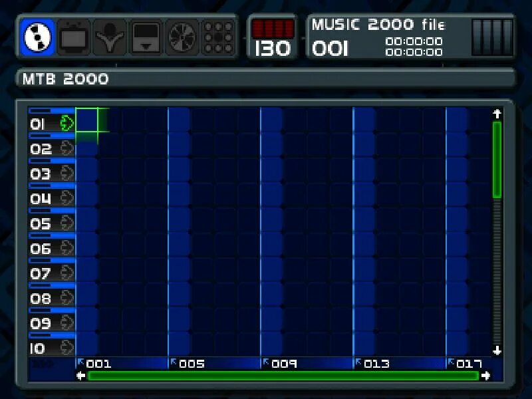The width and height of the screenshot is (532, 399).
Task: Toggle the speaker icon on track 01
Action: tap(67, 123)
